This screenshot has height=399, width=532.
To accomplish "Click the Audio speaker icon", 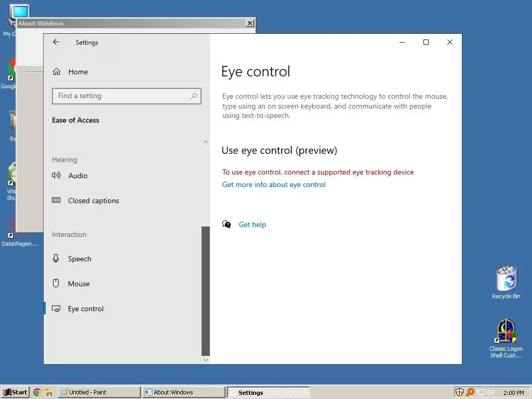I will pyautogui.click(x=56, y=175).
